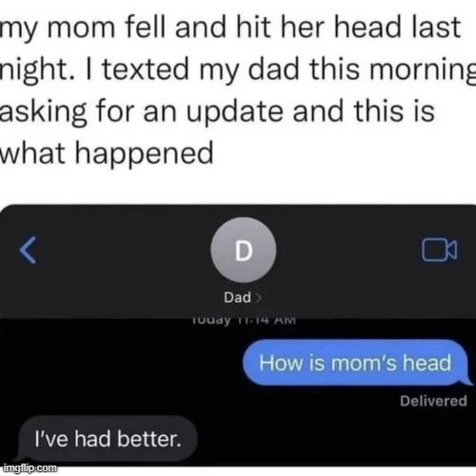Image resolution: width=476 pixels, height=476 pixels.
Task: Click the word "better." in the gray bubble
Action: click(x=149, y=439)
